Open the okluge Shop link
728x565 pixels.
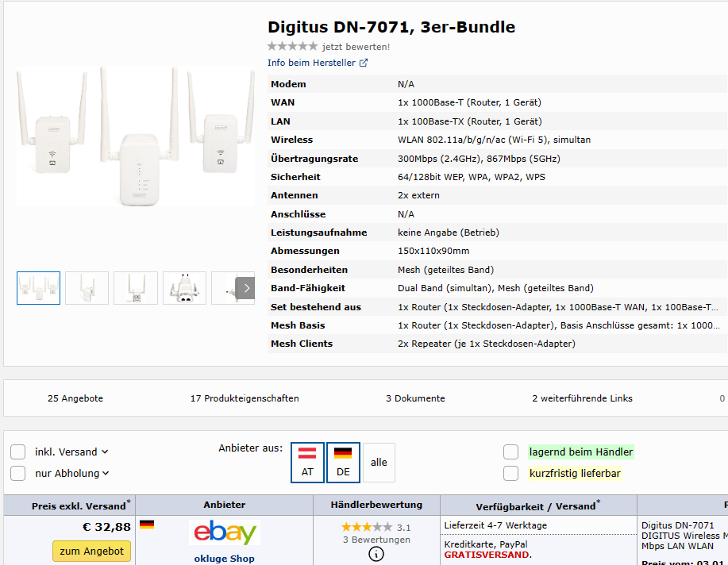(x=224, y=559)
